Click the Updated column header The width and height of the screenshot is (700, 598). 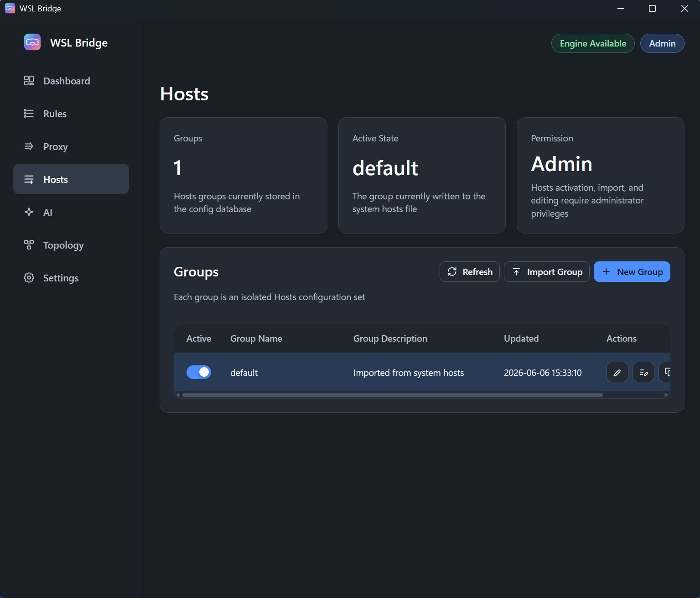pos(521,338)
